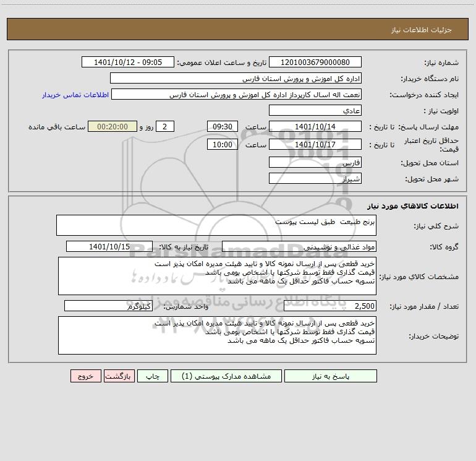Click the goods specifications text area
Screen dimensions: 476x461
click(217, 276)
